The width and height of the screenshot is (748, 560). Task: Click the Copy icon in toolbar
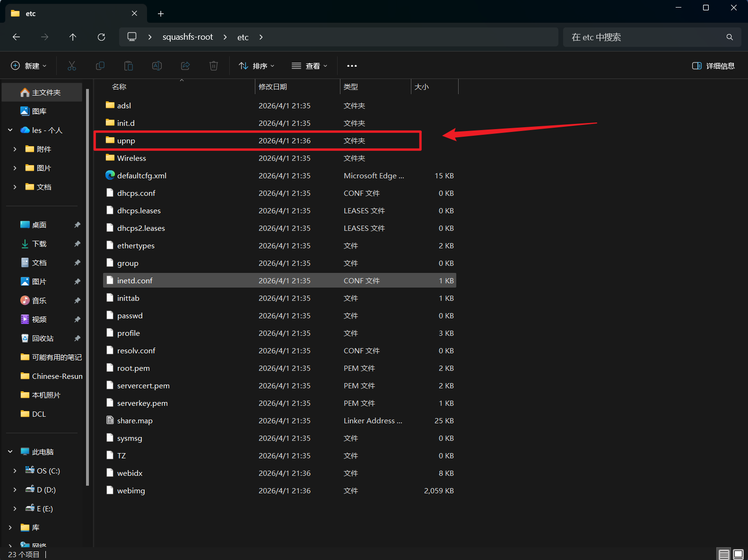point(100,66)
